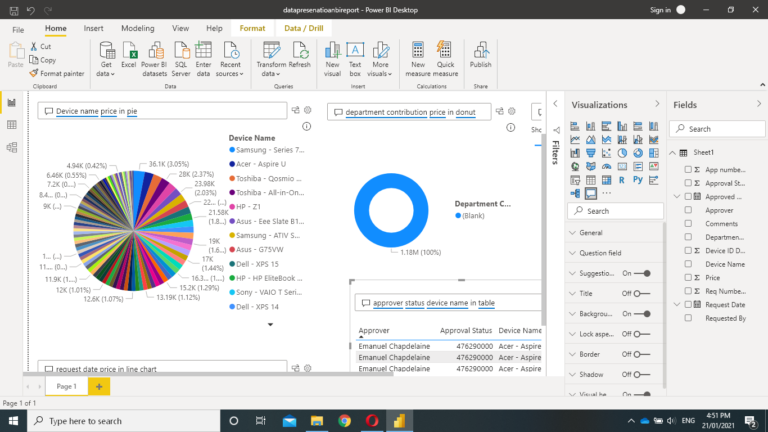Open the File menu
768x432 pixels.
pos(18,29)
